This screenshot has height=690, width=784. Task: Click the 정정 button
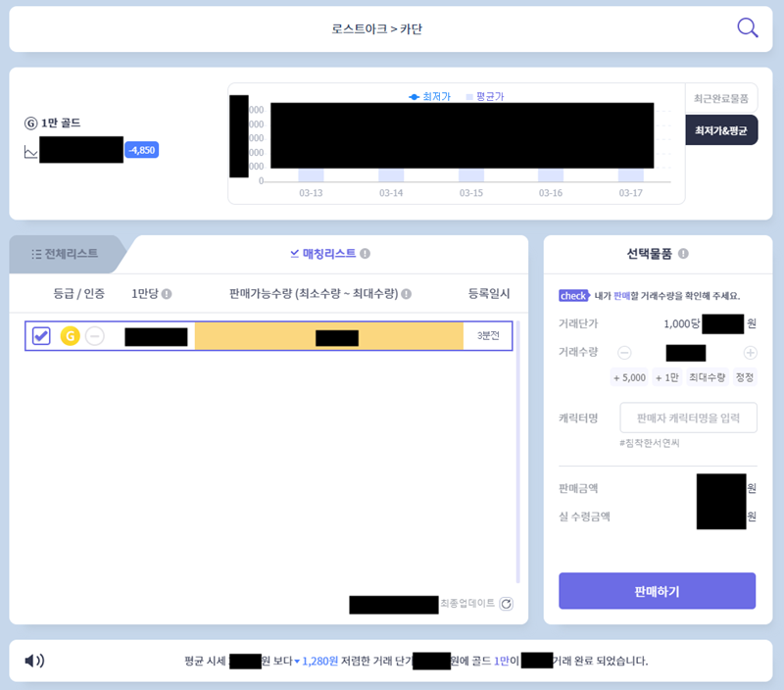[745, 377]
